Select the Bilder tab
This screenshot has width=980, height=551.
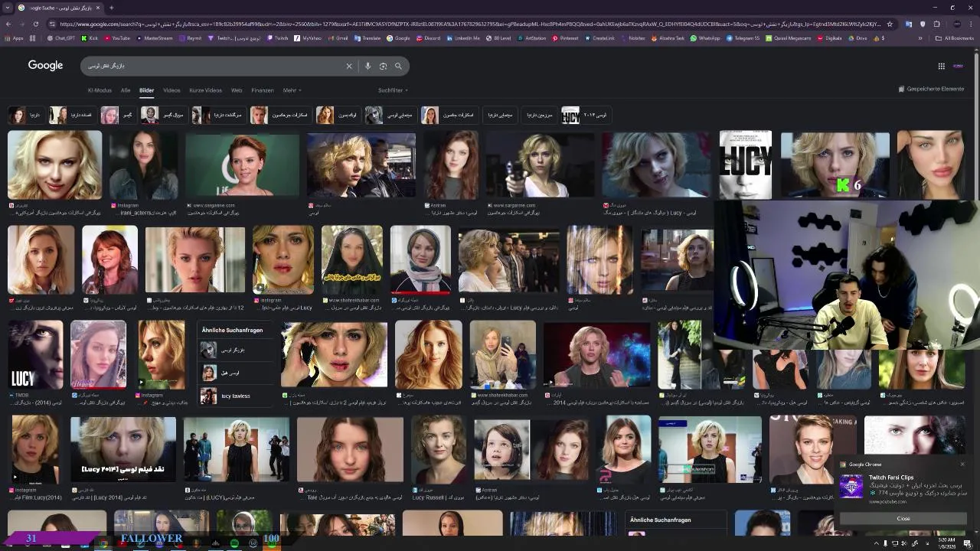pyautogui.click(x=146, y=90)
